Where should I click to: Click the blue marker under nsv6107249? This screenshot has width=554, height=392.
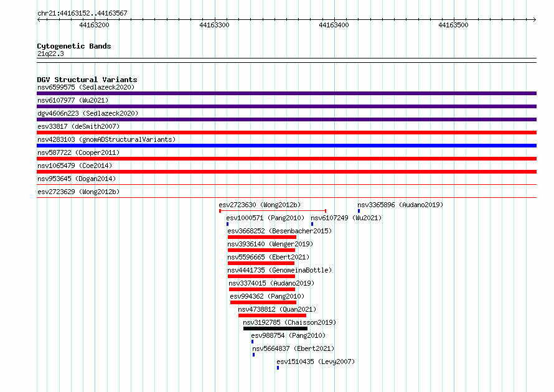(x=312, y=224)
